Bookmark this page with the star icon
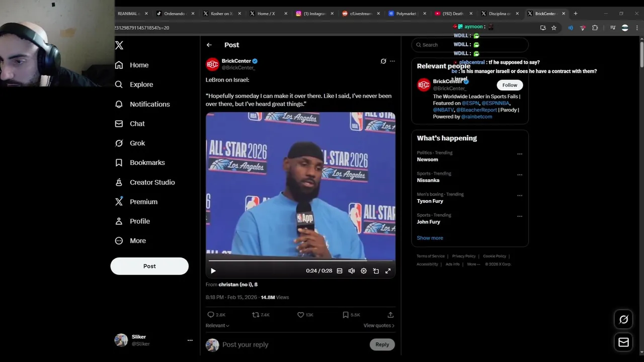The height and width of the screenshot is (362, 644). pos(554,28)
